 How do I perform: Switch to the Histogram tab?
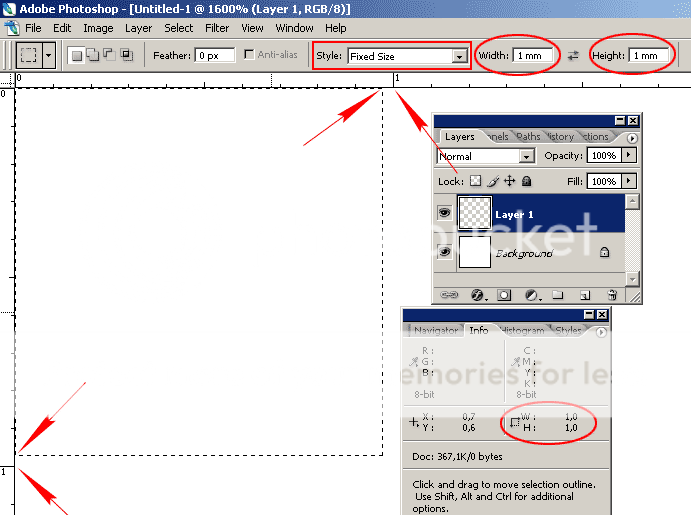tap(523, 330)
